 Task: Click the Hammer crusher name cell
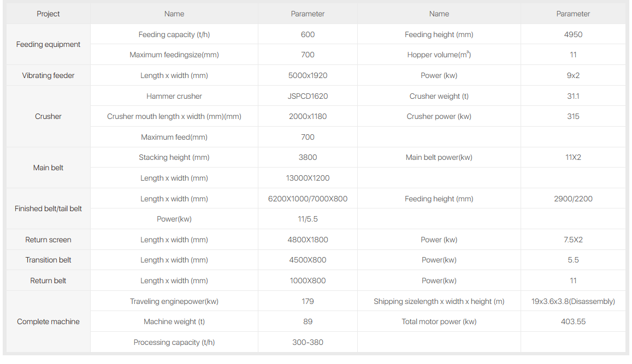[x=174, y=96]
